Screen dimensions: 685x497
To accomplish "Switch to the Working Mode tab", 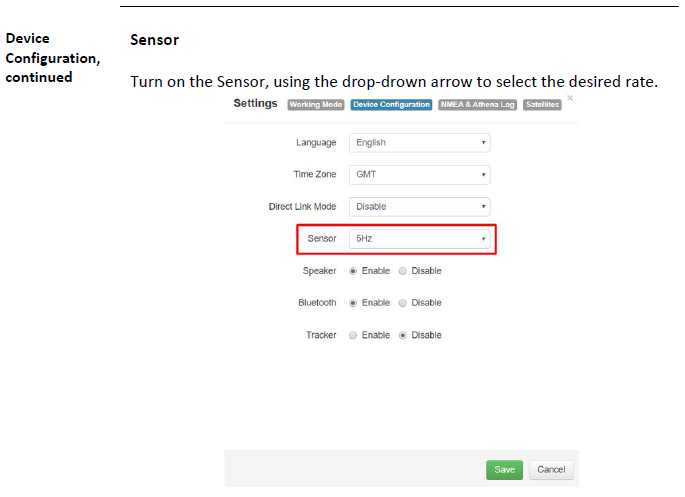I will pos(316,105).
